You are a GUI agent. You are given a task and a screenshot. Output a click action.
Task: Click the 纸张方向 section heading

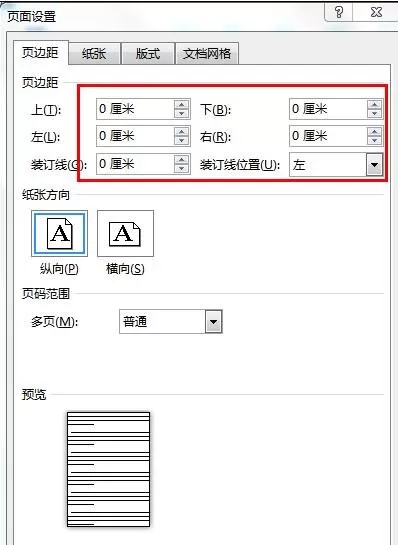(46, 195)
